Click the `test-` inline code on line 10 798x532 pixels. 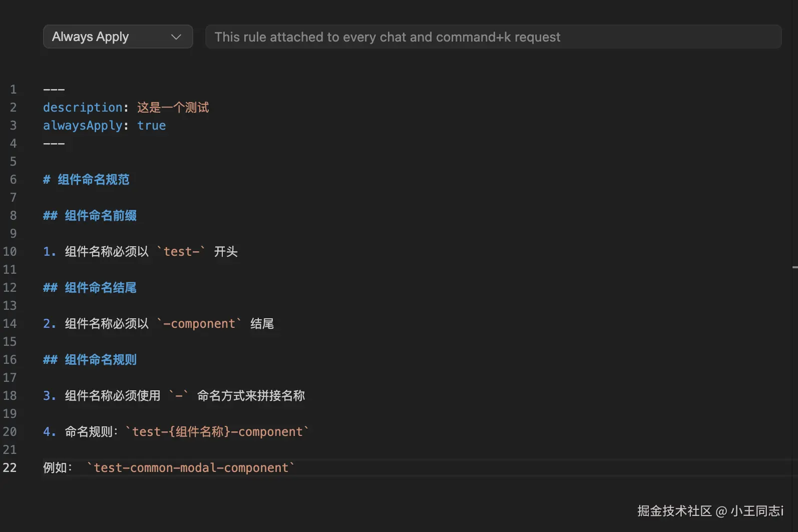click(181, 252)
